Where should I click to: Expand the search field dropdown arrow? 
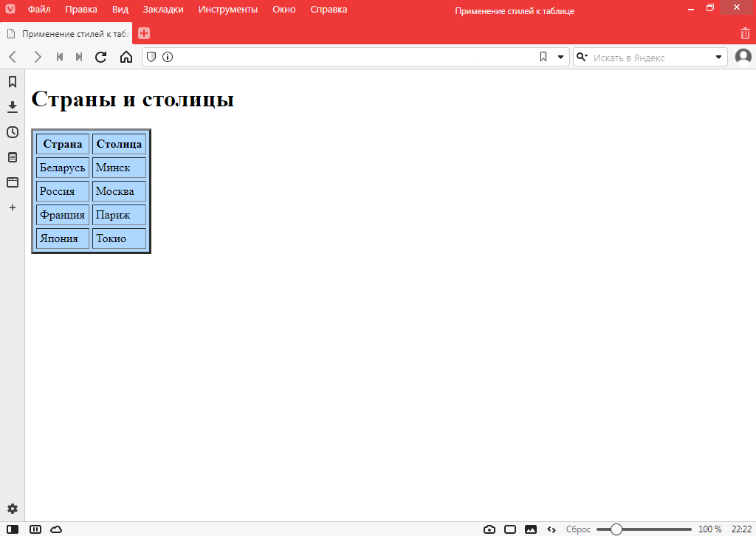[719, 57]
